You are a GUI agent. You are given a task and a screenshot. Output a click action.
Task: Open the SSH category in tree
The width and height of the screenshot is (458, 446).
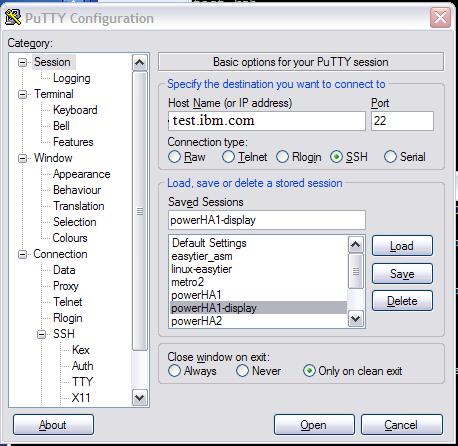pyautogui.click(x=64, y=334)
